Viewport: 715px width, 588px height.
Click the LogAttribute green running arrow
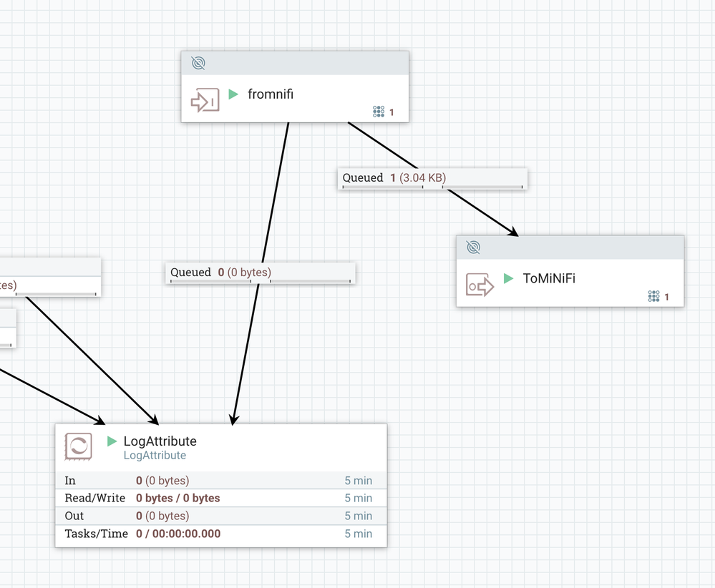[x=112, y=441]
